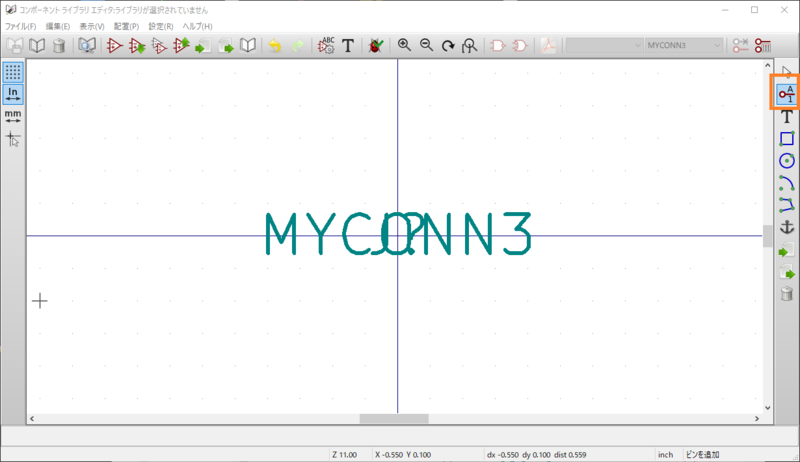Click the vertical scrollbar thumb

pos(767,236)
